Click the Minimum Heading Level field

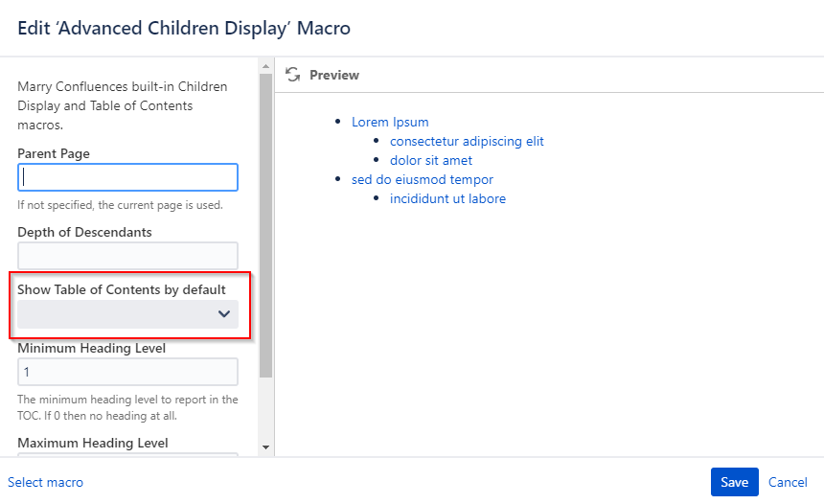tap(127, 372)
